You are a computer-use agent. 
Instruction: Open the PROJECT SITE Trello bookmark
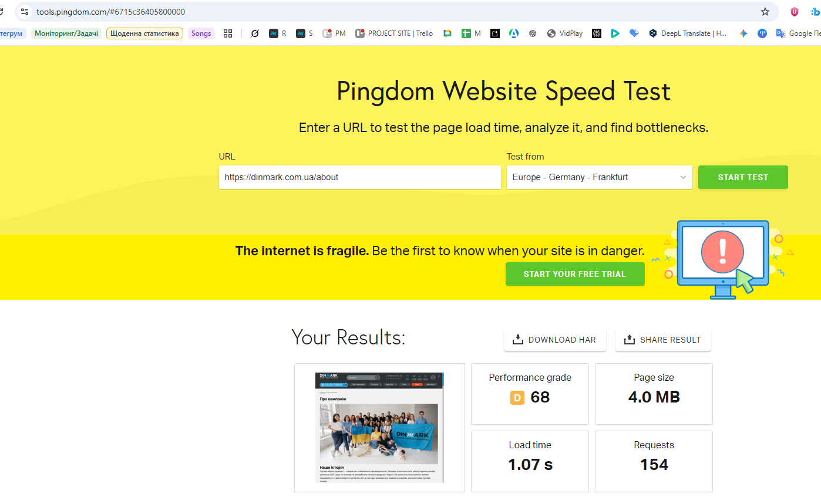394,33
